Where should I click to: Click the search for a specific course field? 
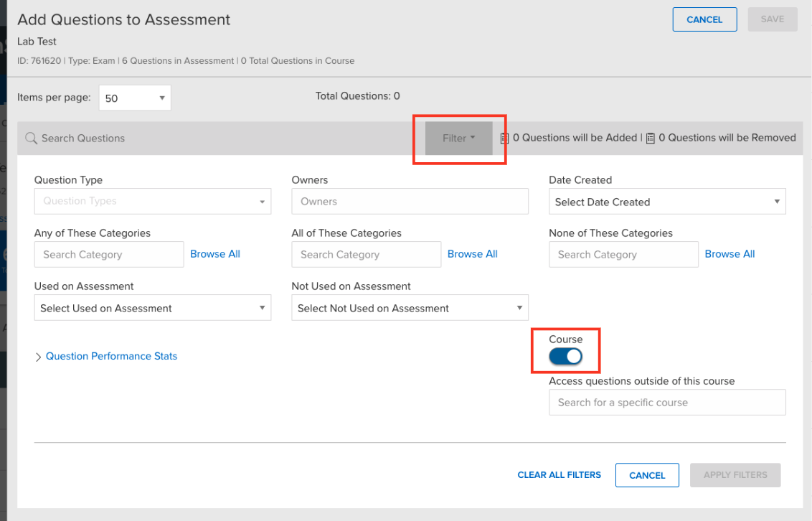click(x=666, y=402)
